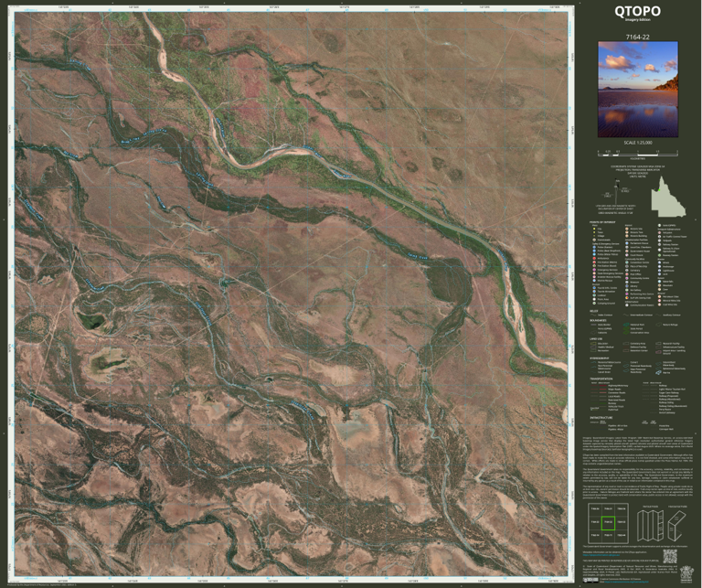Click the LAND USE legend heading

pos(596,339)
